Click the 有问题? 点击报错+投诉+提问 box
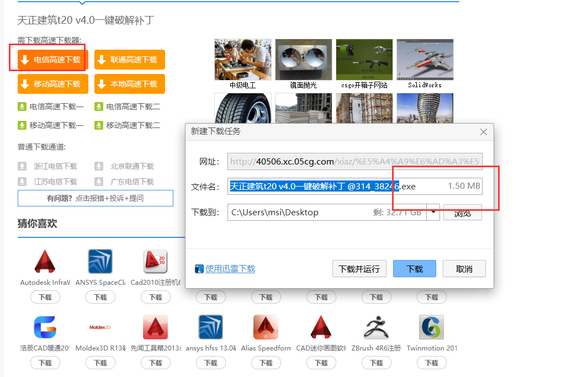 96,198
